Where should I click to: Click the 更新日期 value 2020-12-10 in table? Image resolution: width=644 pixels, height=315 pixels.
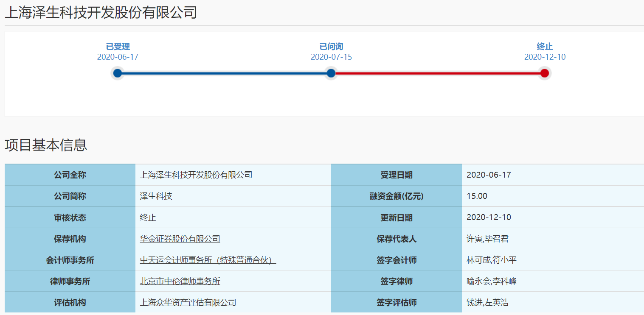489,217
